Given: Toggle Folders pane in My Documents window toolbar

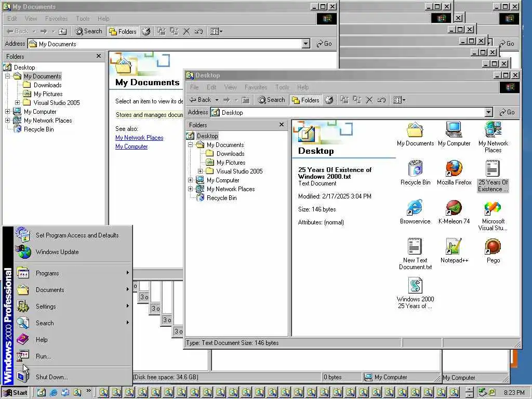Looking at the screenshot, I should pyautogui.click(x=123, y=32).
